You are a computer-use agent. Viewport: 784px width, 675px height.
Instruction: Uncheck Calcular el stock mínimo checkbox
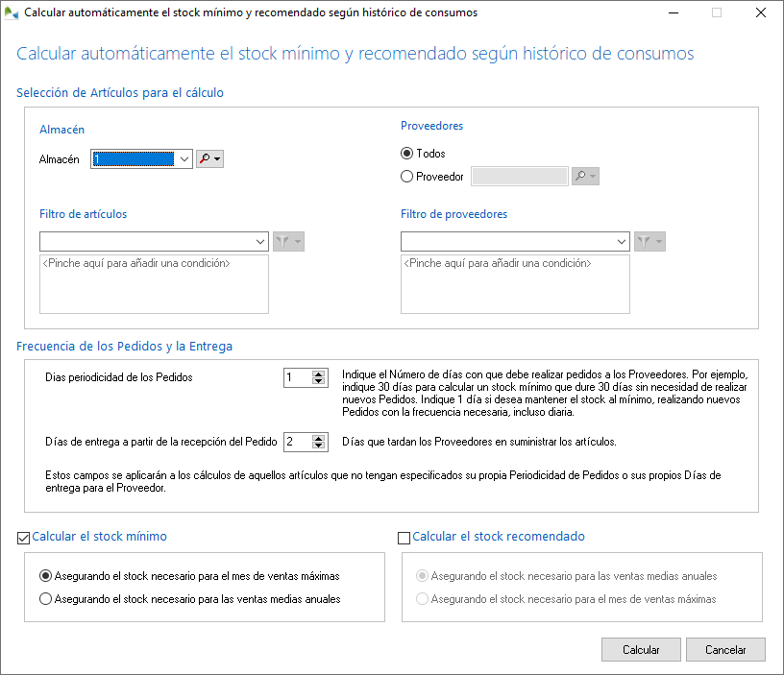[24, 538]
